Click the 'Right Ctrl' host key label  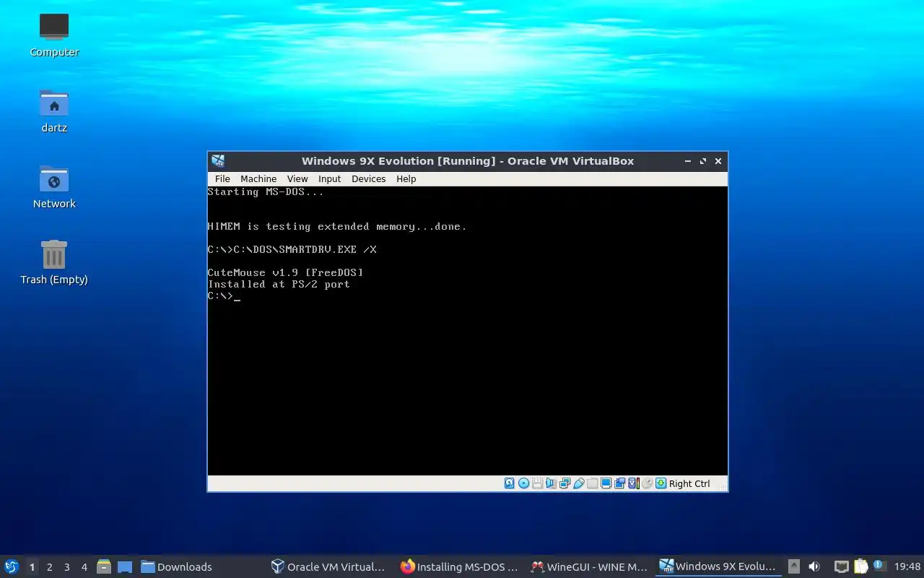tap(689, 483)
